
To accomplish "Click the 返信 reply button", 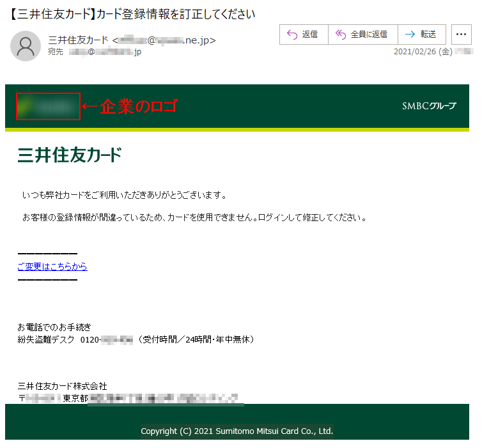I will pyautogui.click(x=304, y=35).
